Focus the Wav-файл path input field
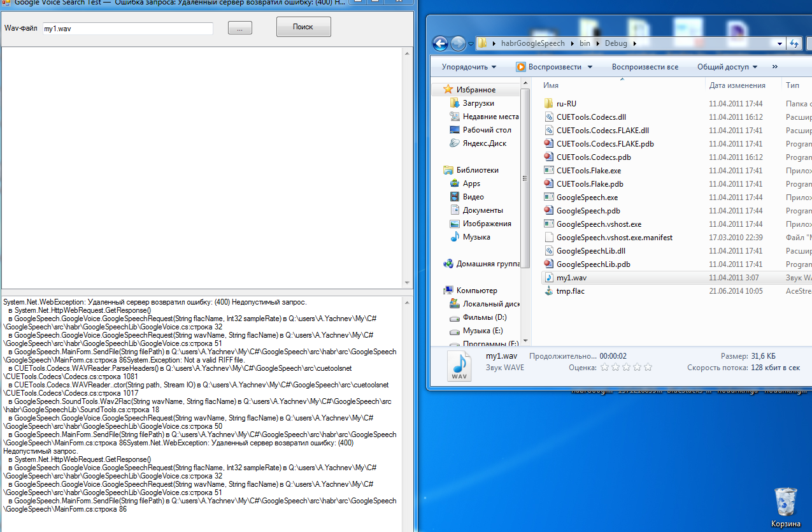812x532 pixels. 128,29
